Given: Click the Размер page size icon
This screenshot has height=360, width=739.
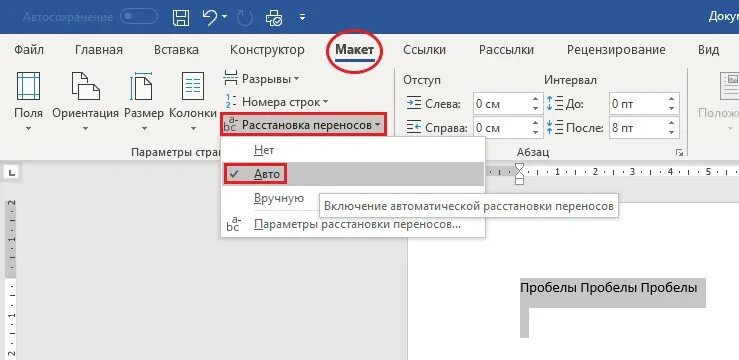Looking at the screenshot, I should tap(141, 86).
